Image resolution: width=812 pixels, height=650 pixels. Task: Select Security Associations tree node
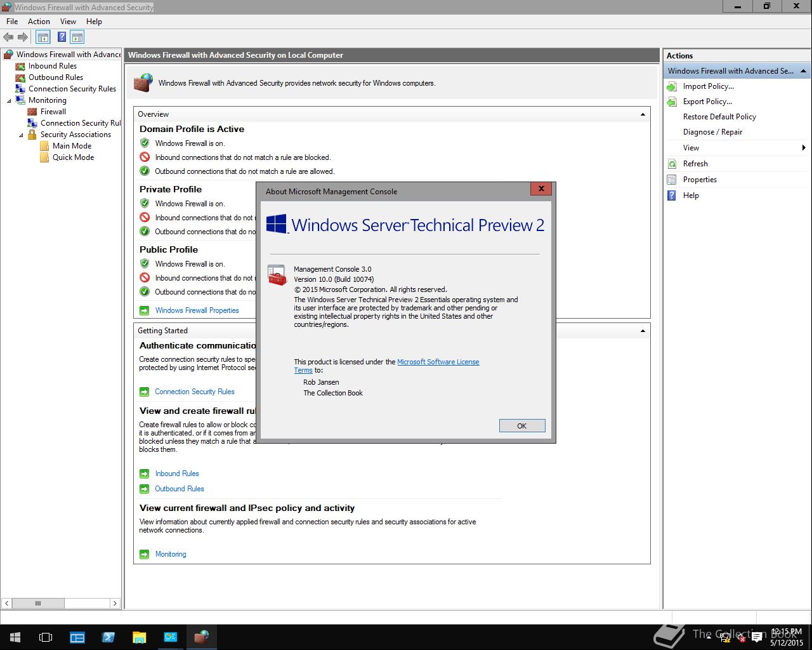point(75,135)
